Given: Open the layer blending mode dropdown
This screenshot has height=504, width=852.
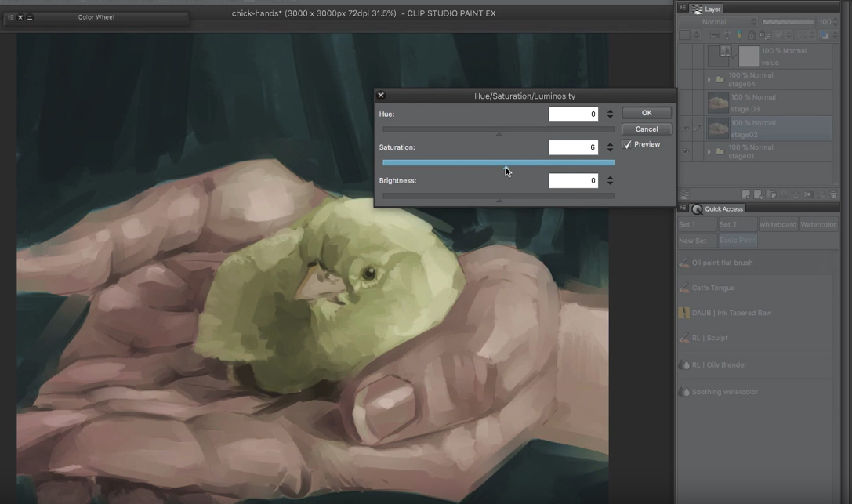Looking at the screenshot, I should pyautogui.click(x=729, y=22).
